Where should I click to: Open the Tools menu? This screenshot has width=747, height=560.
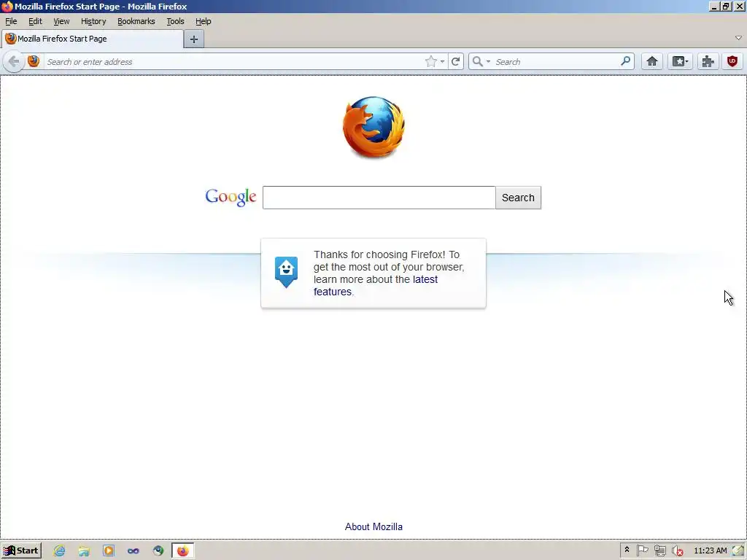click(x=175, y=21)
